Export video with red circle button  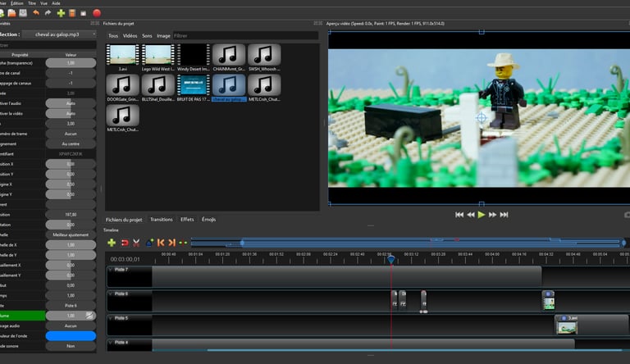coord(97,13)
